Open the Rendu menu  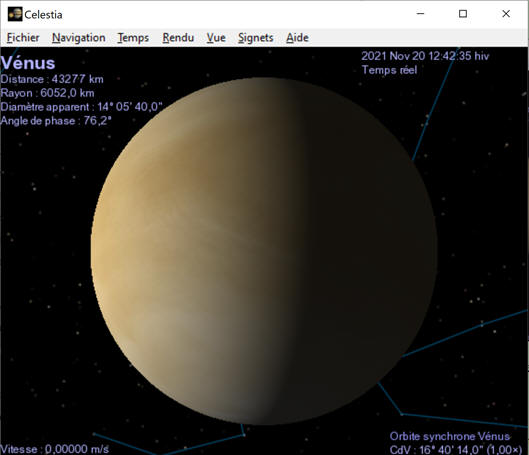coord(178,37)
